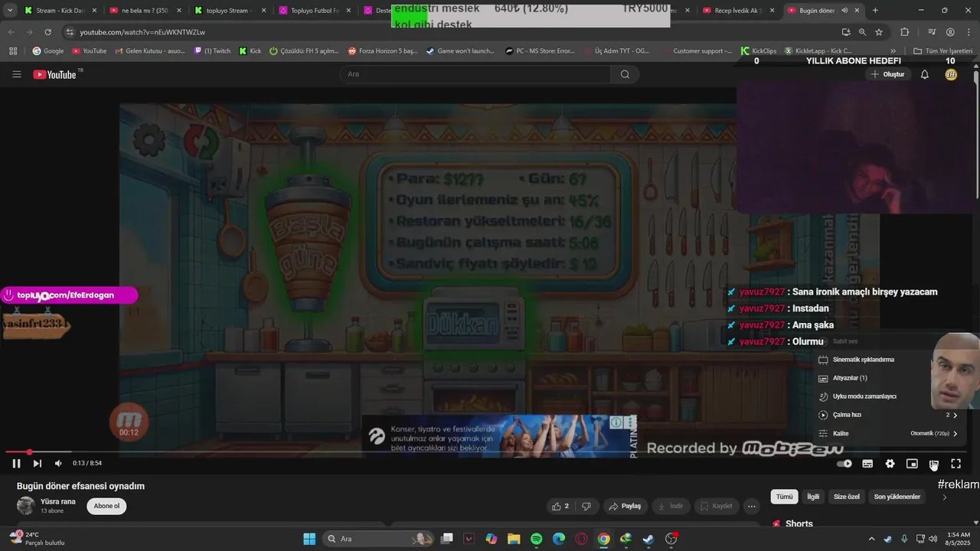
Task: Open the more actions three-dot button
Action: tap(752, 506)
